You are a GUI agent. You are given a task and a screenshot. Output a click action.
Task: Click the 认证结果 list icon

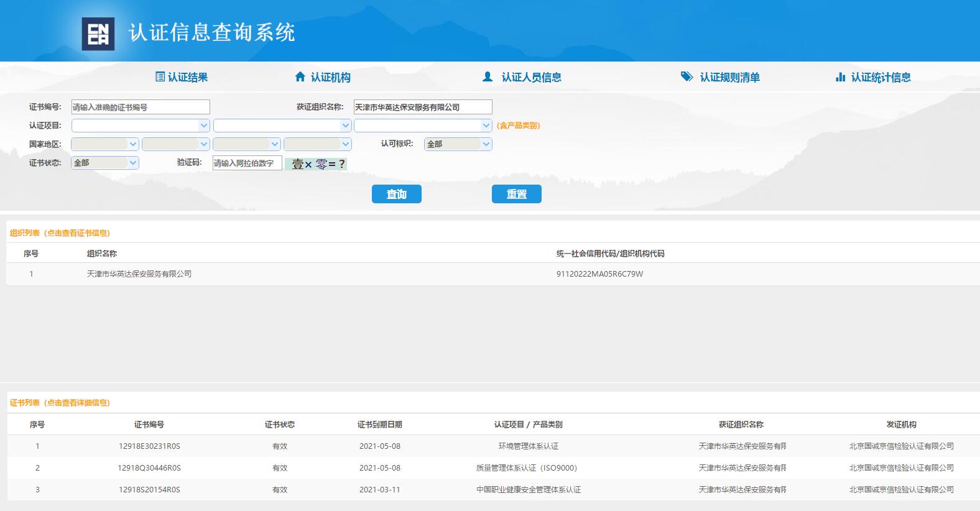160,77
